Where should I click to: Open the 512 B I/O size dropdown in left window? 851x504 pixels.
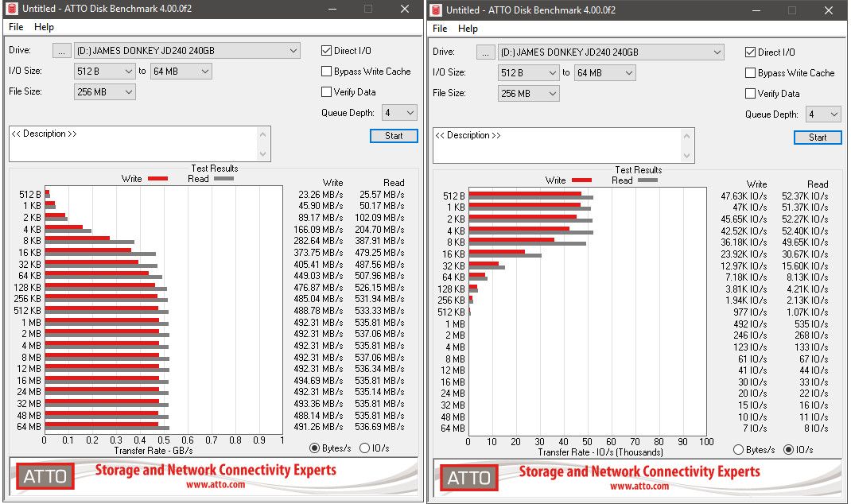105,71
